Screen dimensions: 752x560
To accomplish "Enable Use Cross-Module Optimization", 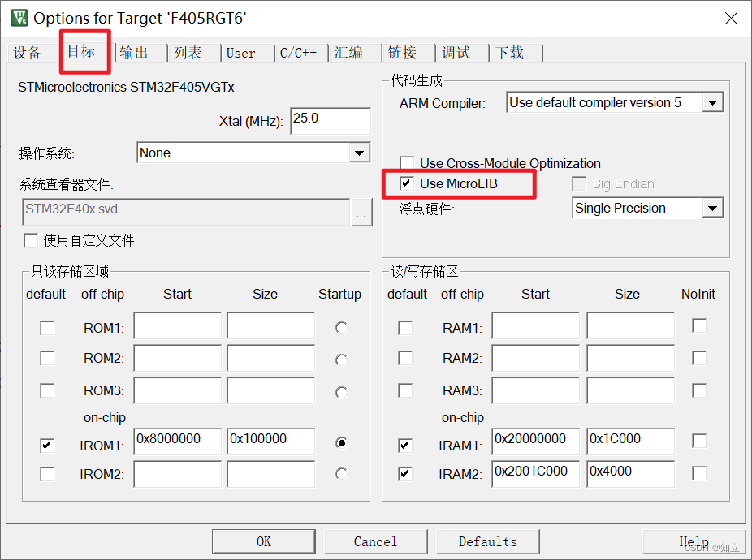I will pos(407,163).
